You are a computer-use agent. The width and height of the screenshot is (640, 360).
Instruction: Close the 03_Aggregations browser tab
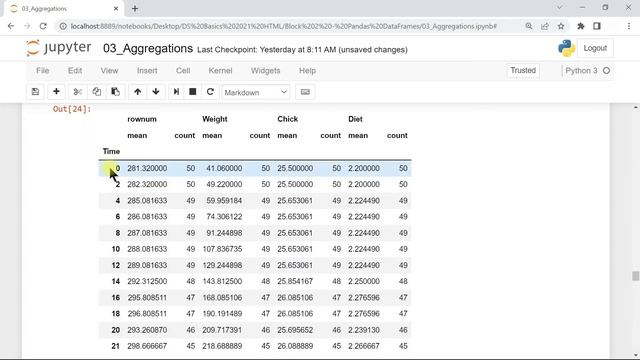(116, 8)
